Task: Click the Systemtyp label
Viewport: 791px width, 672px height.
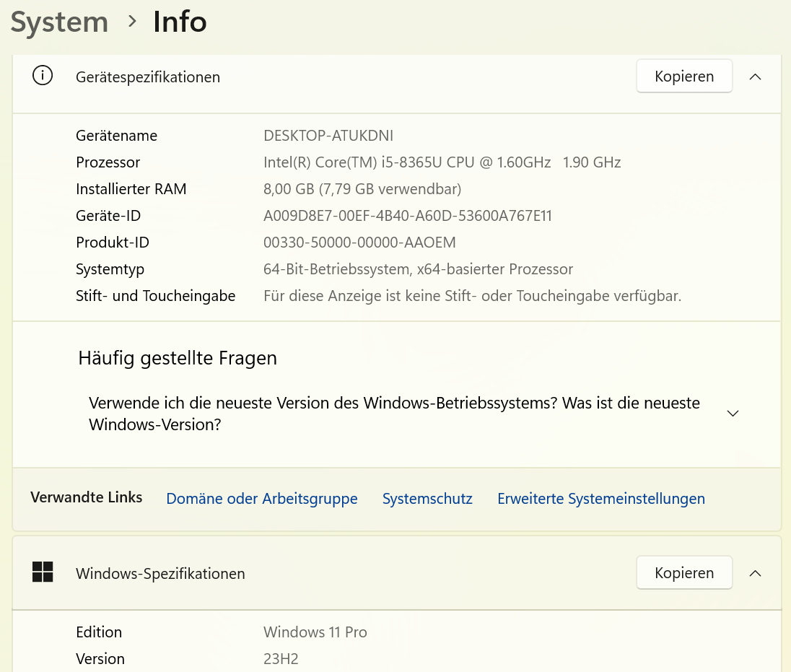Action: point(110,270)
